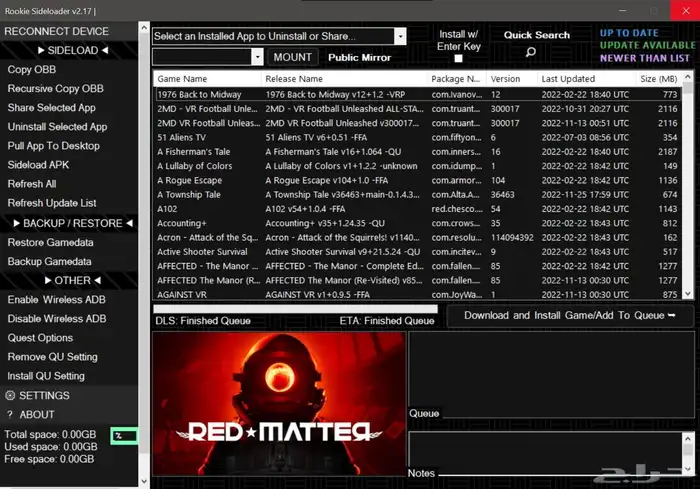Image resolution: width=700 pixels, height=489 pixels.
Task: Select Acron - Attack of the Squirrels row
Action: pyautogui.click(x=418, y=238)
